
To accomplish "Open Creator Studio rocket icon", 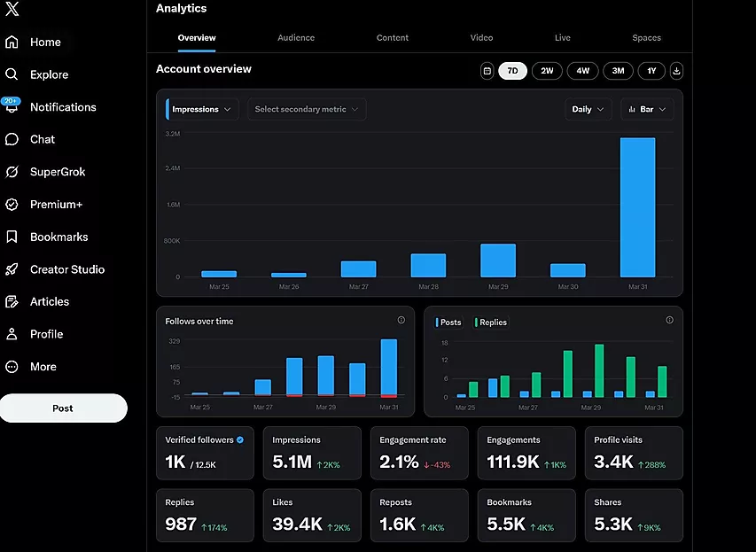I will [12, 269].
